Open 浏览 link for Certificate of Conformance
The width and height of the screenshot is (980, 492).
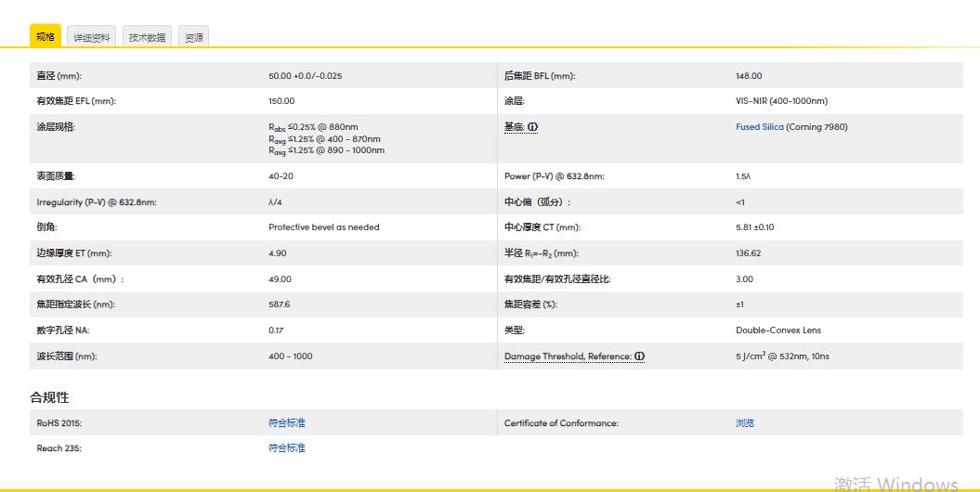coord(745,423)
